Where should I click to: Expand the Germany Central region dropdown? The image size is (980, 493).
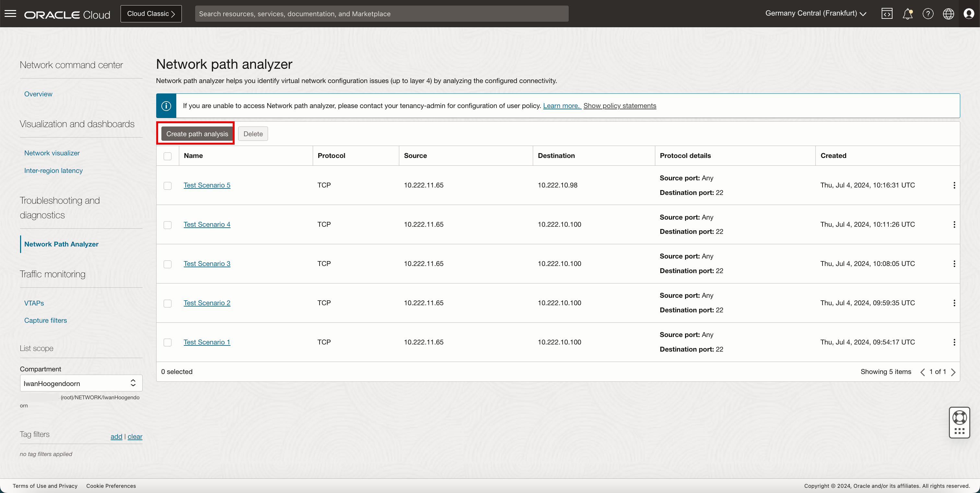(816, 13)
